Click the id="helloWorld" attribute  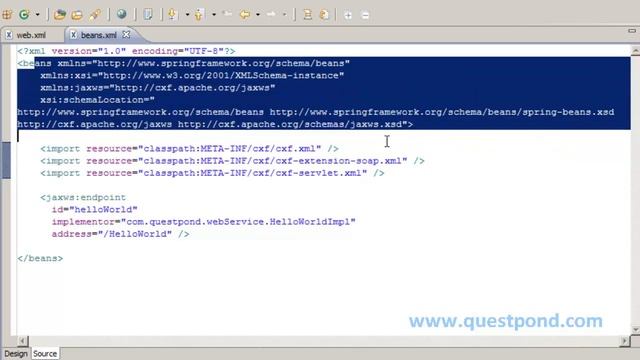coord(94,210)
